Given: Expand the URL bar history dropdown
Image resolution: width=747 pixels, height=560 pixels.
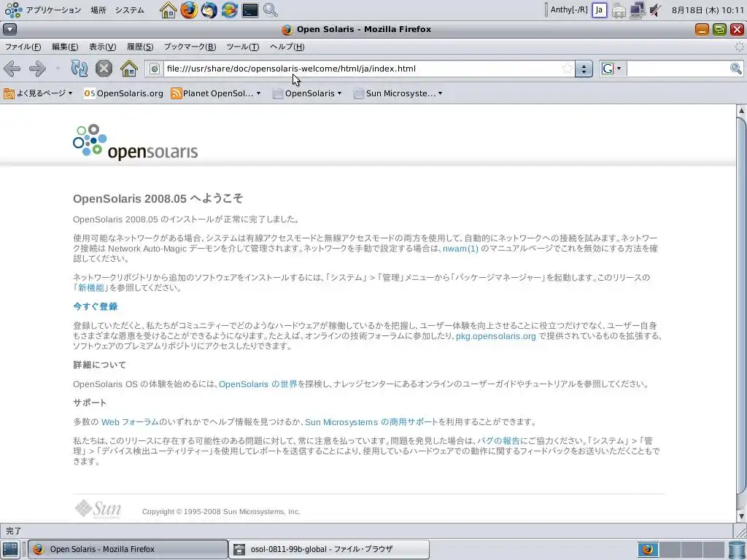Looking at the screenshot, I should 584,69.
